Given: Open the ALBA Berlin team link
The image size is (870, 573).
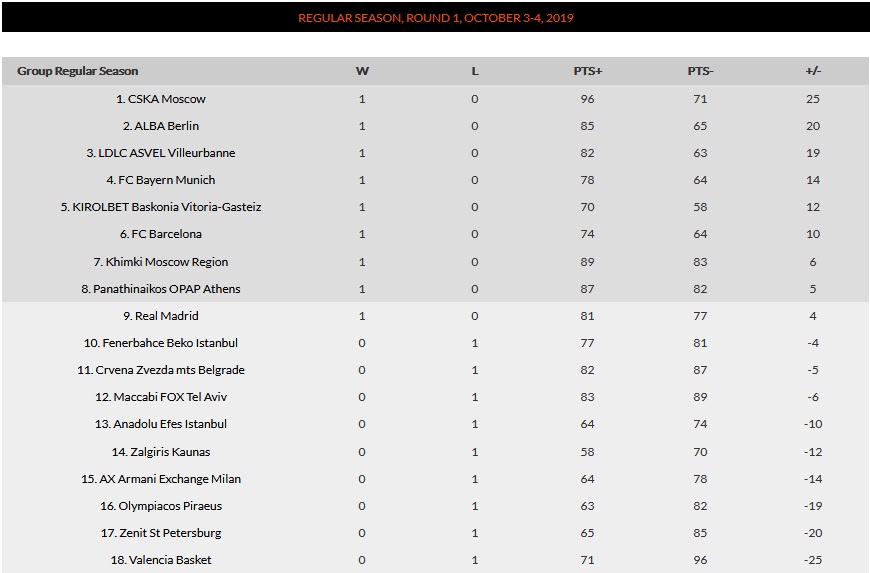Looking at the screenshot, I should point(161,126).
